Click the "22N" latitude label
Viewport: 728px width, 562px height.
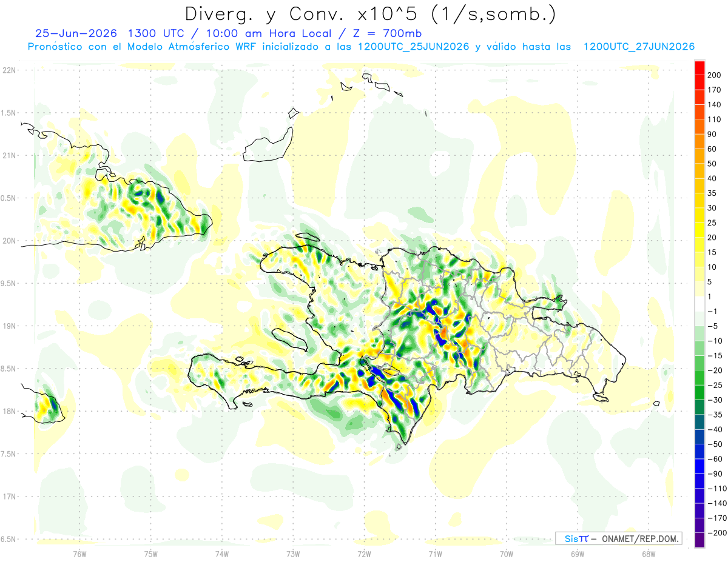click(8, 70)
